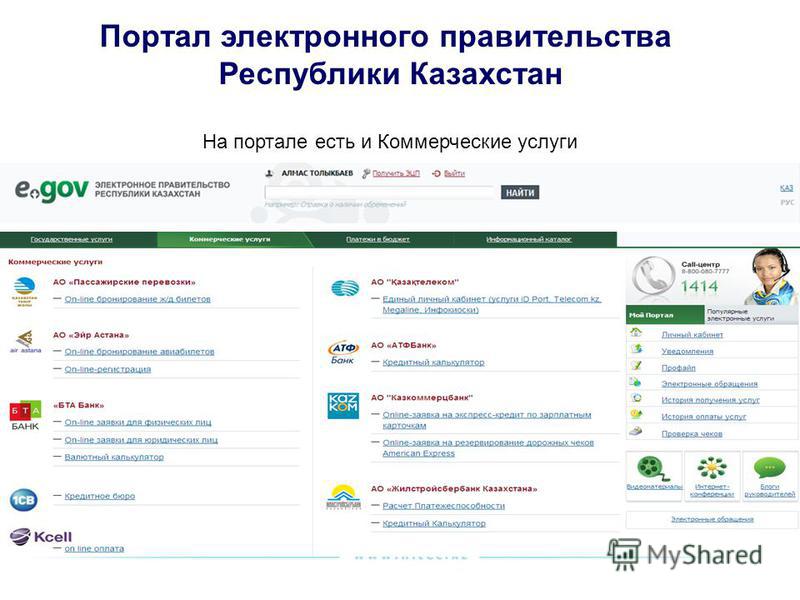Open the Государственные услуги tab

(x=71, y=239)
